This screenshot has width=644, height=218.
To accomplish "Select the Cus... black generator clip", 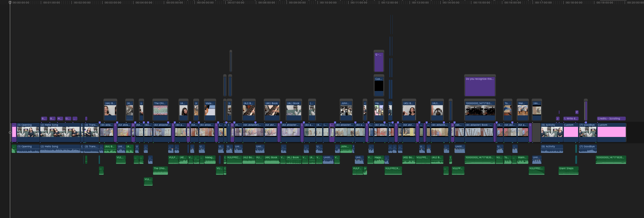I will pyautogui.click(x=379, y=86).
